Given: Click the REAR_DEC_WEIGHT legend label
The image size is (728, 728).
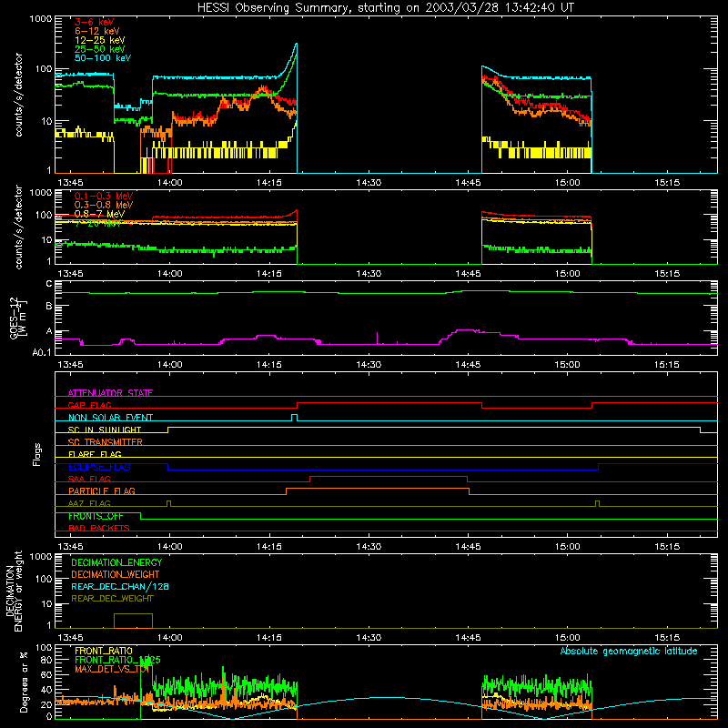Looking at the screenshot, I should point(112,599).
